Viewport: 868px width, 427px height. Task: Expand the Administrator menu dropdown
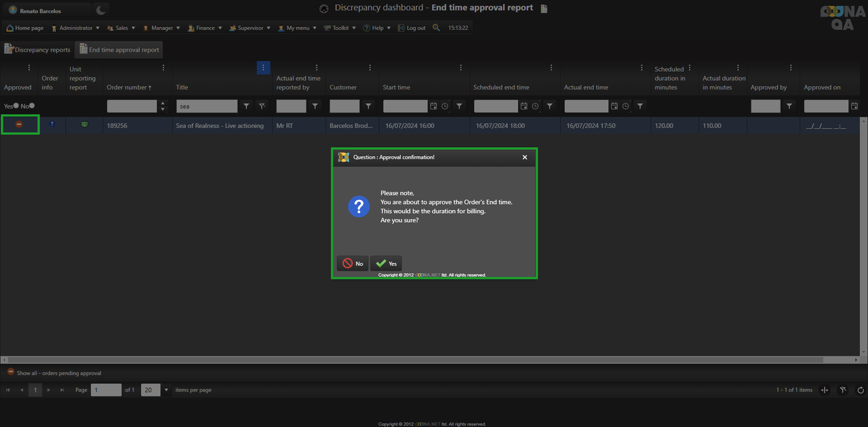(75, 28)
